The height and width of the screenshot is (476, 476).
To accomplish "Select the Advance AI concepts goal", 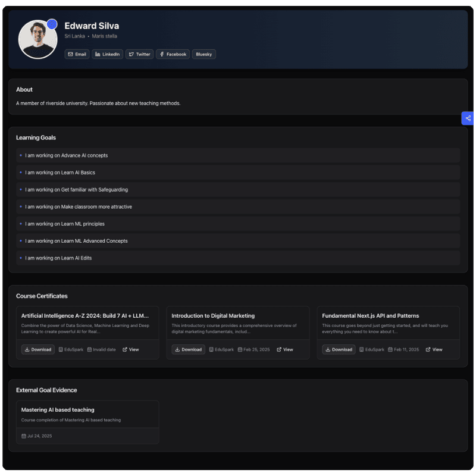I will click(x=66, y=155).
